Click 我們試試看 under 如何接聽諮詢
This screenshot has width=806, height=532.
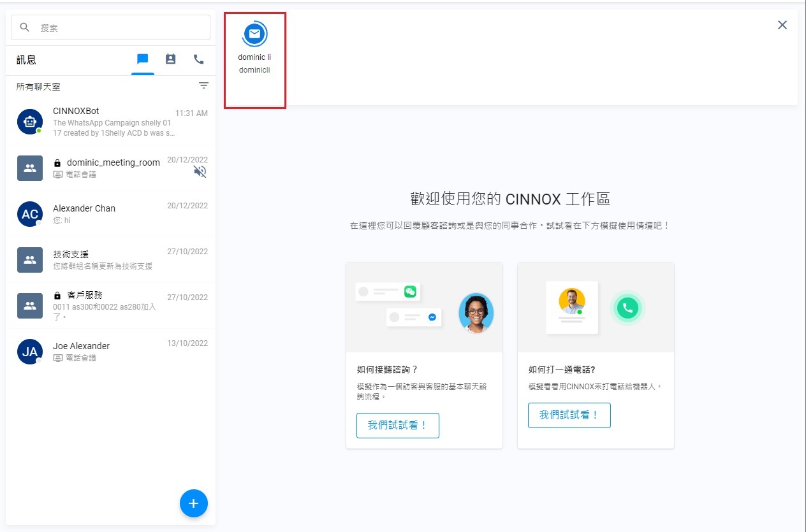tap(398, 425)
